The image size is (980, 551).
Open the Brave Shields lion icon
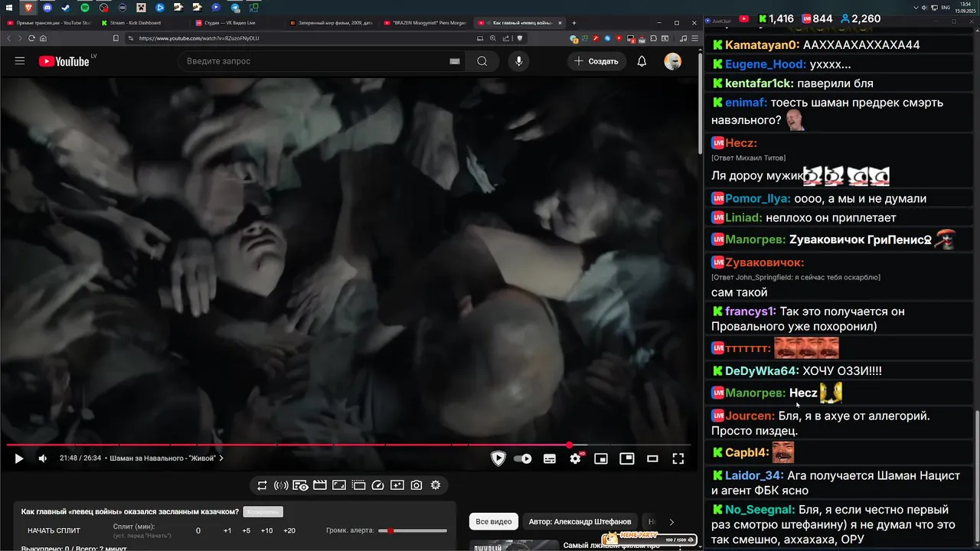[519, 38]
